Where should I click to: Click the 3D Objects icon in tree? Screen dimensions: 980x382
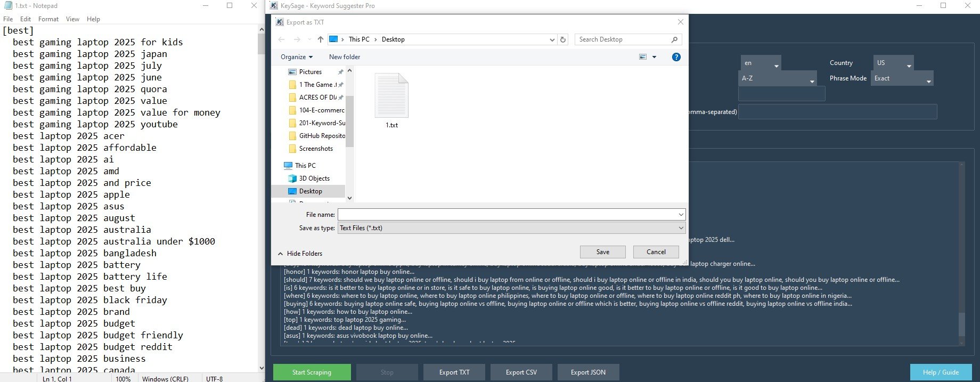pyautogui.click(x=292, y=178)
